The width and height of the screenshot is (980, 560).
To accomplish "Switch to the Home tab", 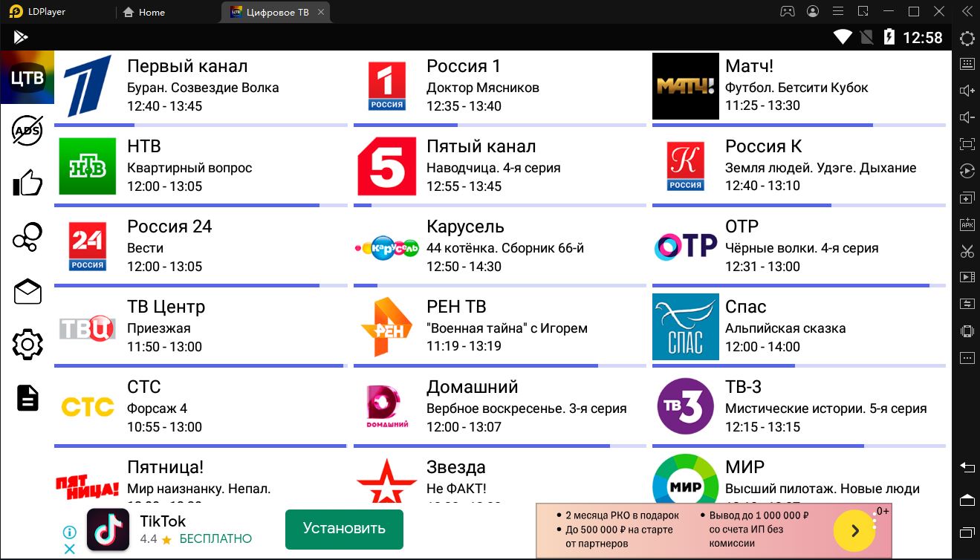I will coord(145,12).
